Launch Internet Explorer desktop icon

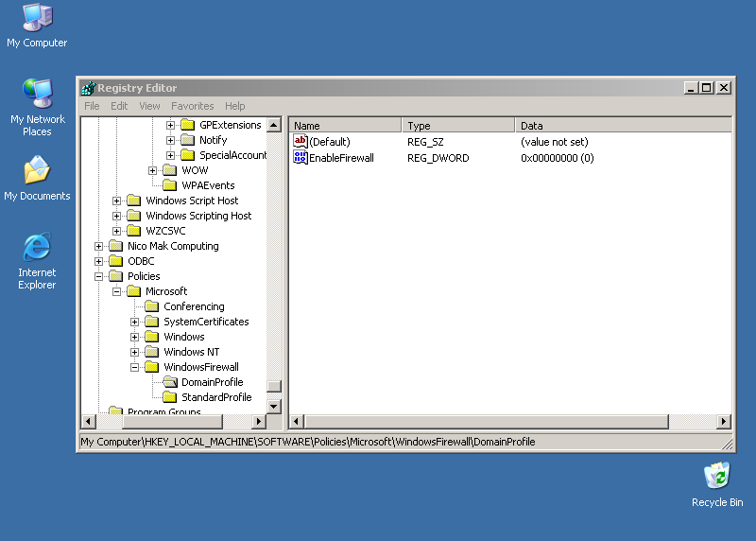(37, 261)
